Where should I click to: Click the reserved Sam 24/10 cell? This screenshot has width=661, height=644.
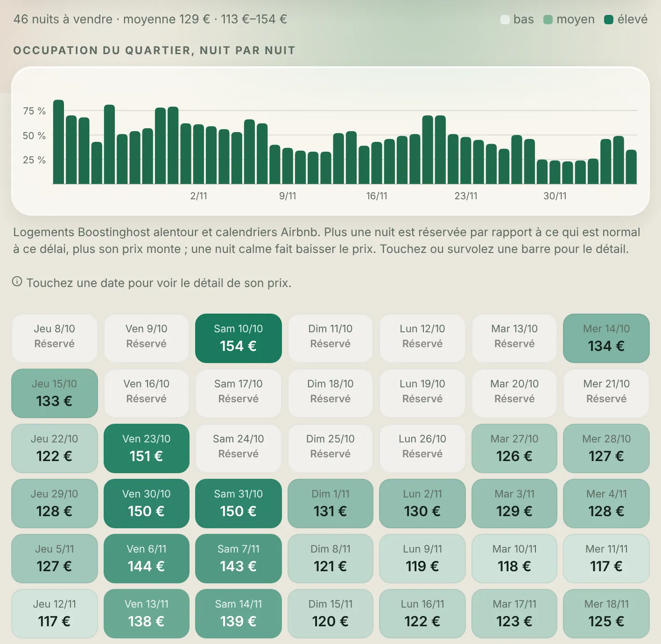point(239,448)
